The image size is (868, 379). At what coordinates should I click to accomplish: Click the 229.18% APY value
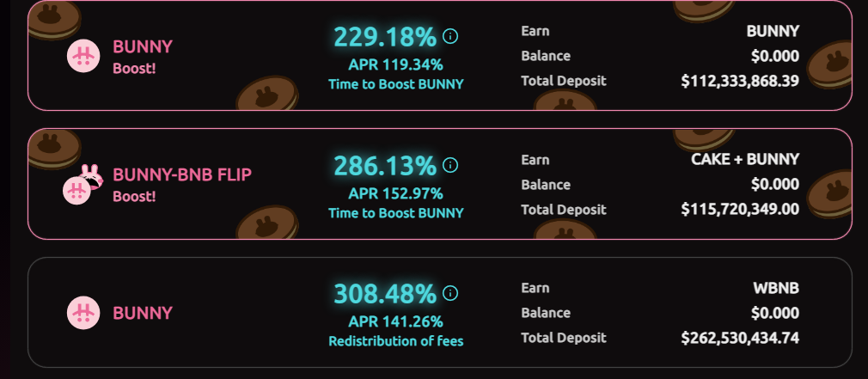385,38
